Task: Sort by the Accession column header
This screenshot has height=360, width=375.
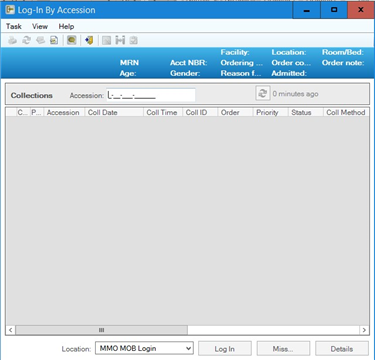Action: click(x=63, y=112)
